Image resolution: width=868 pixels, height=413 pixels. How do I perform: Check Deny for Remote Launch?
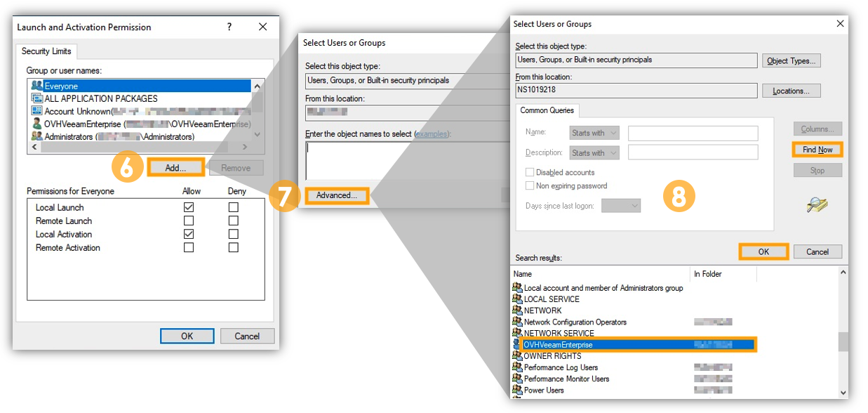coord(234,221)
